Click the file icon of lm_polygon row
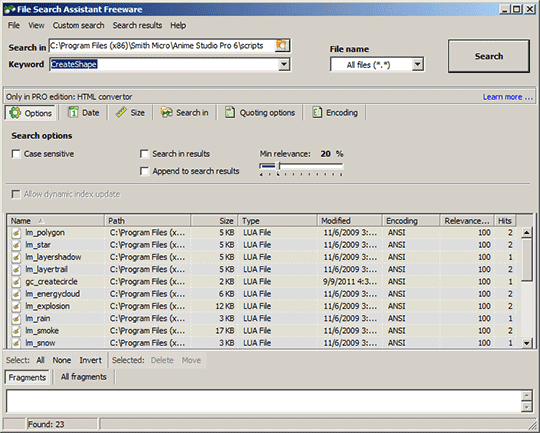540x433 pixels. (x=16, y=233)
